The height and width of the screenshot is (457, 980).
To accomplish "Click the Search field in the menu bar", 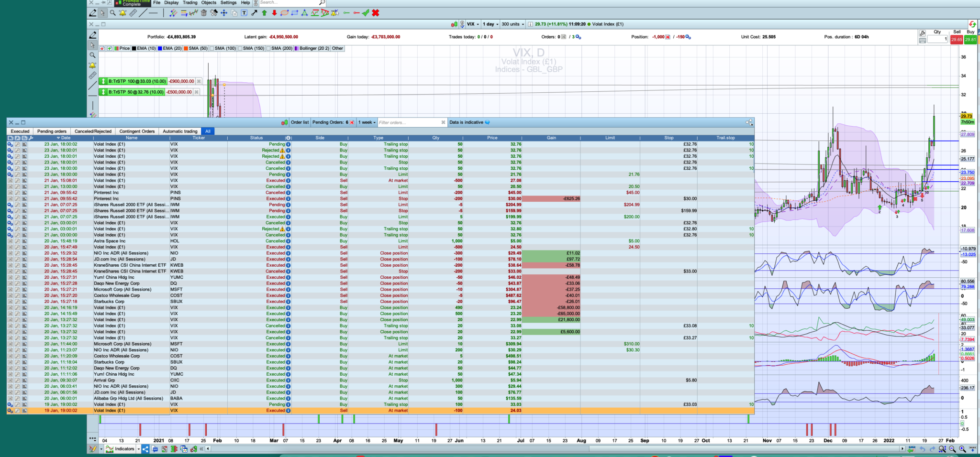I will pos(289,2).
